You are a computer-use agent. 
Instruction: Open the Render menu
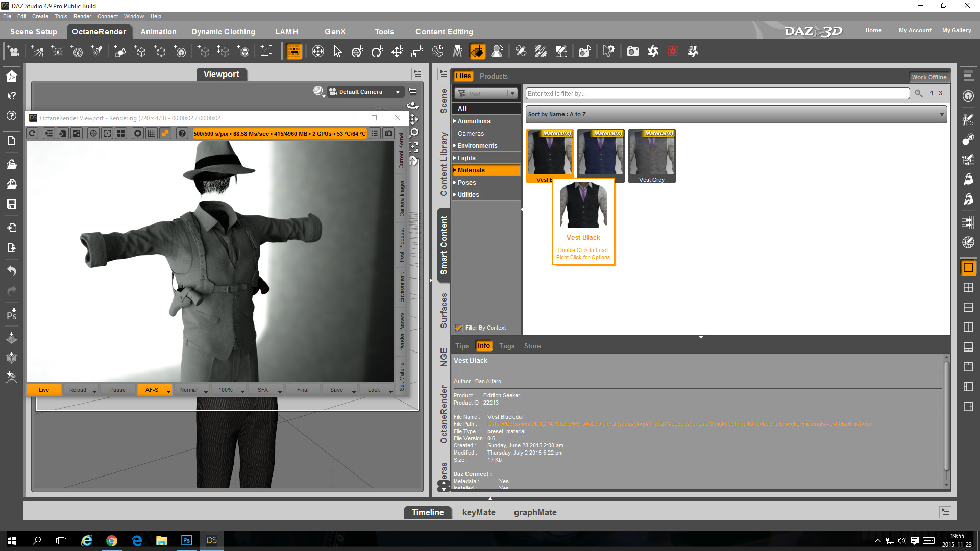coord(82,16)
